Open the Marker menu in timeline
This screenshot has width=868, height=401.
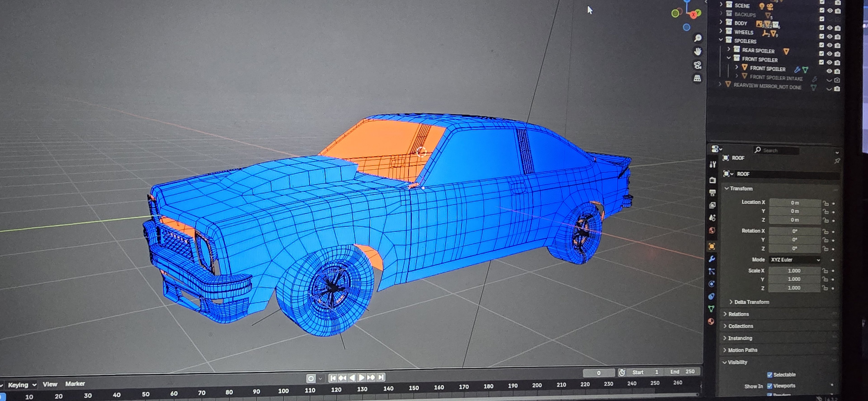(75, 384)
